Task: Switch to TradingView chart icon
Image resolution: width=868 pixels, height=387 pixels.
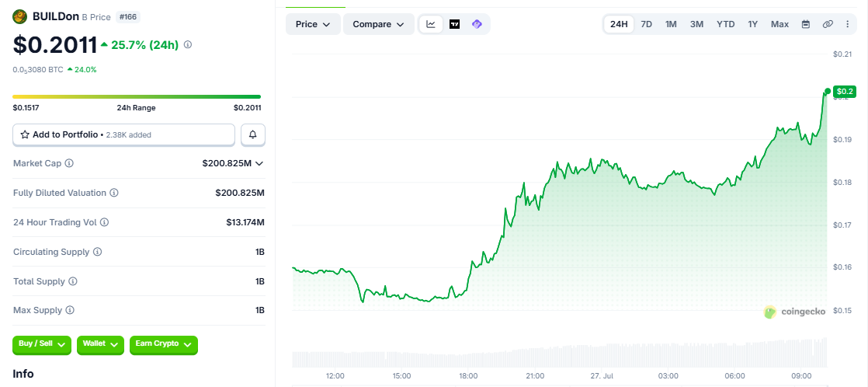Action: tap(454, 24)
